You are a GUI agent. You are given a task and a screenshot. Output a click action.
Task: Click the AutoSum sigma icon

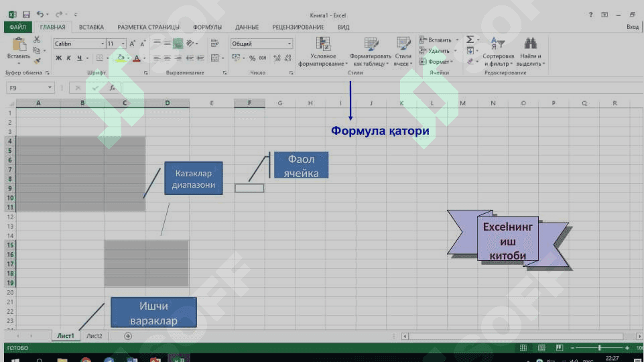point(470,40)
